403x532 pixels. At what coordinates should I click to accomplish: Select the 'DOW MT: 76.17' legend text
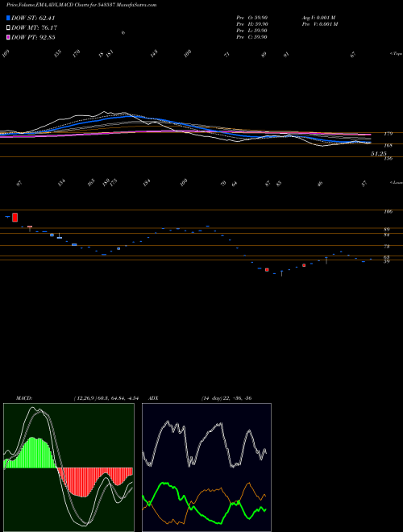(x=33, y=28)
